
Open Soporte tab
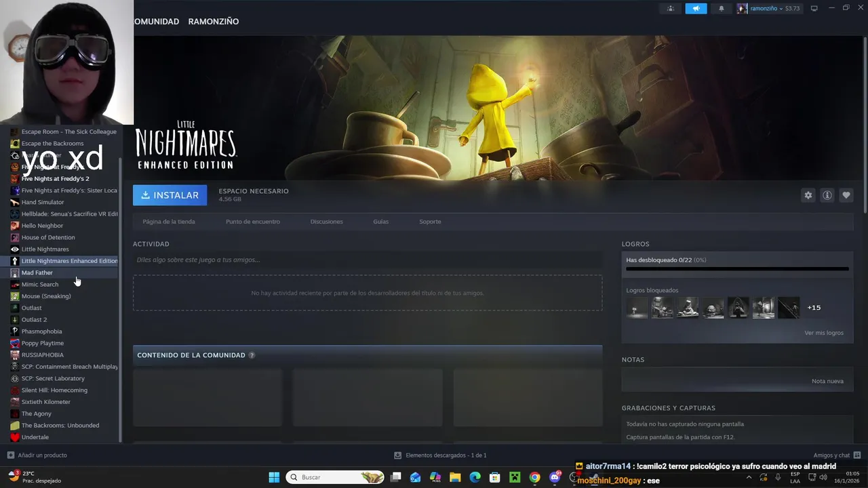[430, 222]
